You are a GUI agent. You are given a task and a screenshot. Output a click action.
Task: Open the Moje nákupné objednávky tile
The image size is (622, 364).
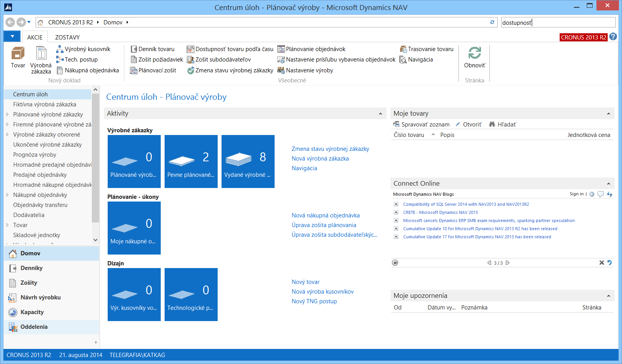pos(134,228)
